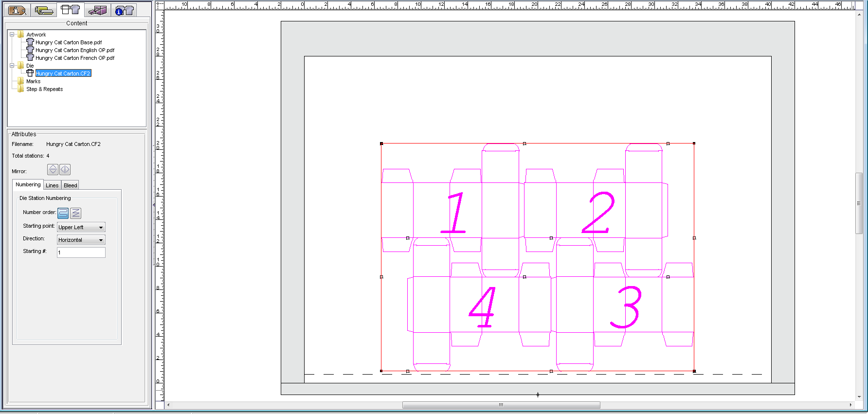Click the horizontal scrollbar thumb

point(501,405)
